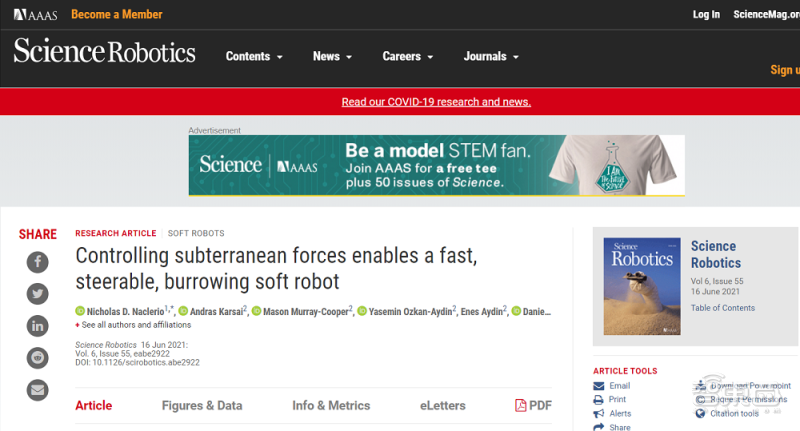This screenshot has height=431, width=800.
Task: Switch to the Figures & Data tab
Action: (x=202, y=405)
